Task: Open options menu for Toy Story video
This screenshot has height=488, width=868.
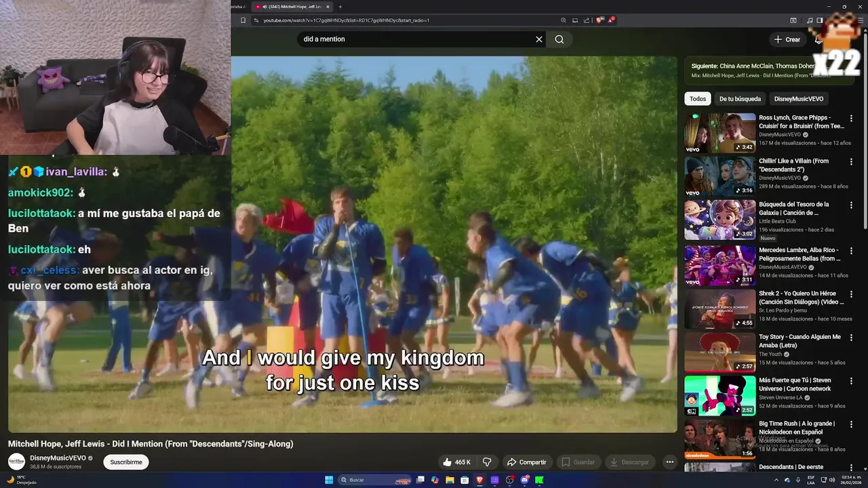Action: (x=851, y=338)
